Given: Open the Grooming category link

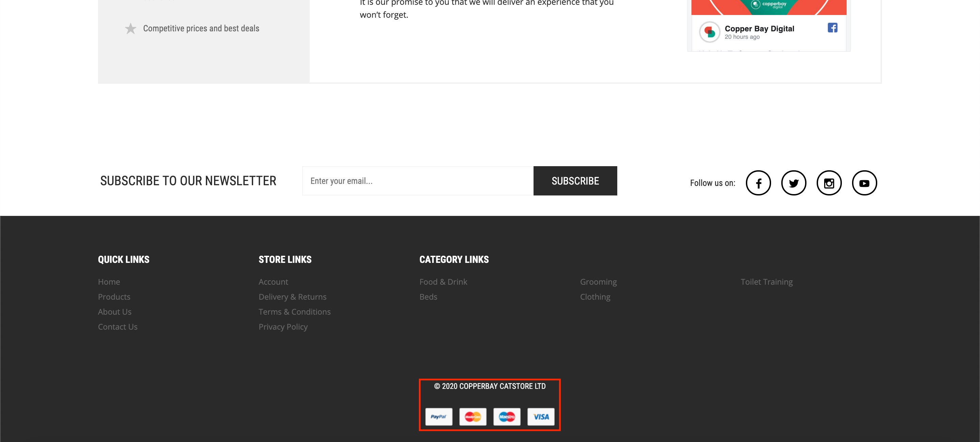Looking at the screenshot, I should click(598, 282).
